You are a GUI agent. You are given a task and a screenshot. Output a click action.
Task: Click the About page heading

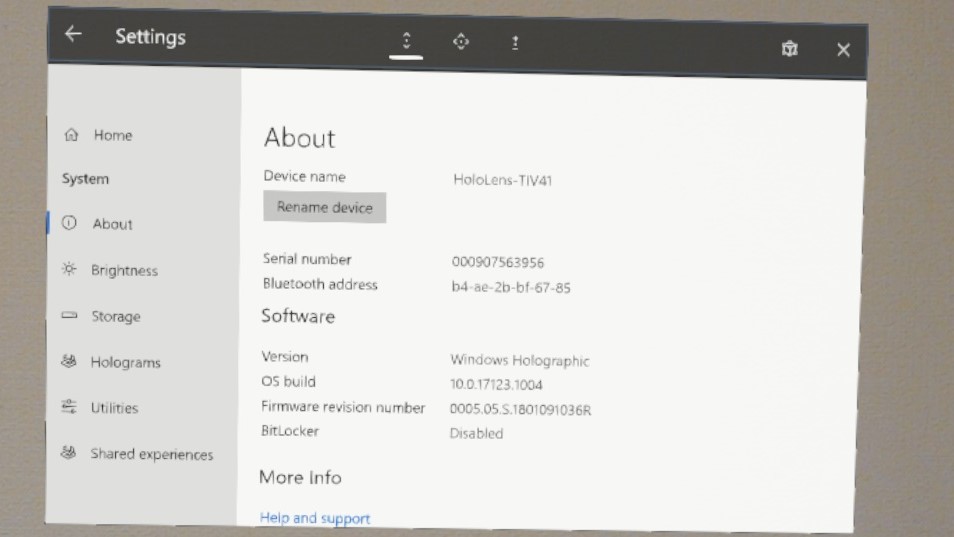pos(299,138)
